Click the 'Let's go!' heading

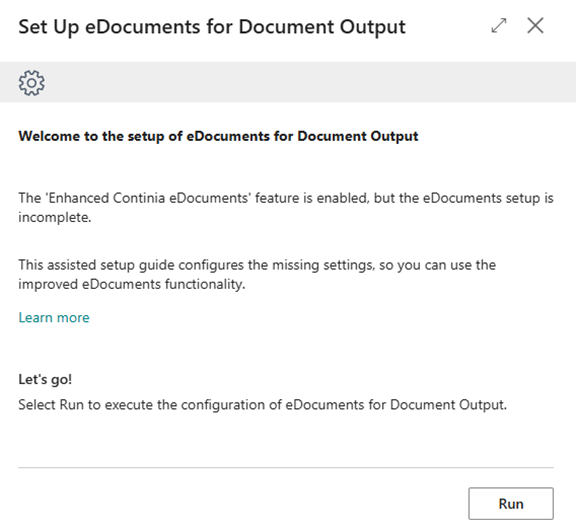coord(45,379)
